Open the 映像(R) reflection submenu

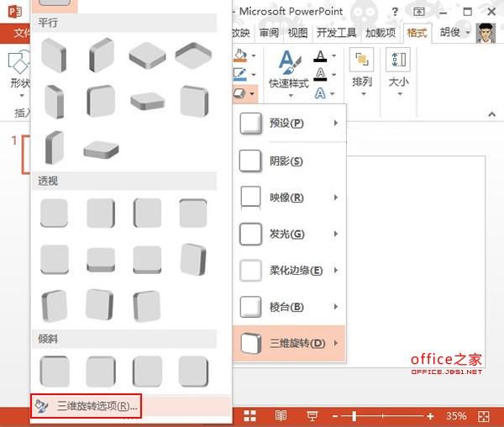[x=289, y=198]
